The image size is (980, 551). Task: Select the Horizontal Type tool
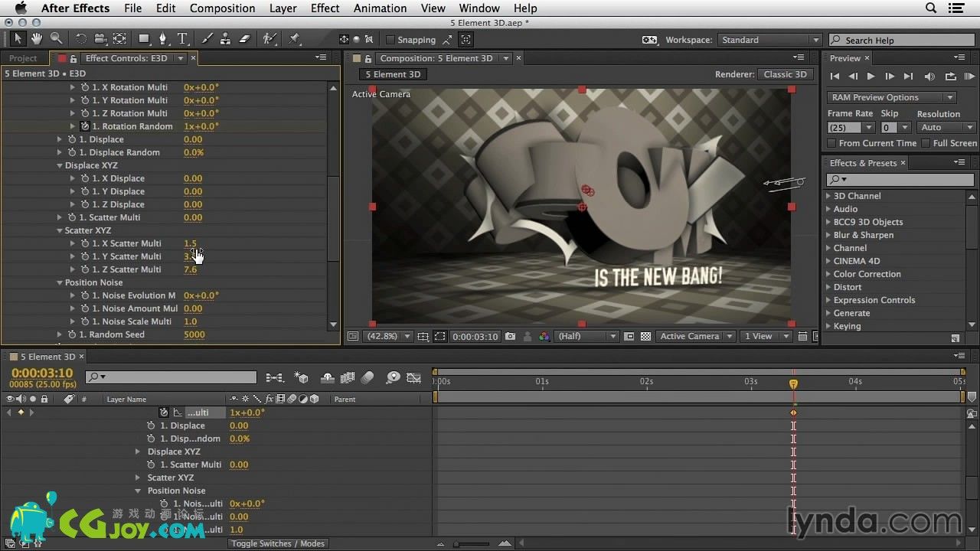coord(182,39)
